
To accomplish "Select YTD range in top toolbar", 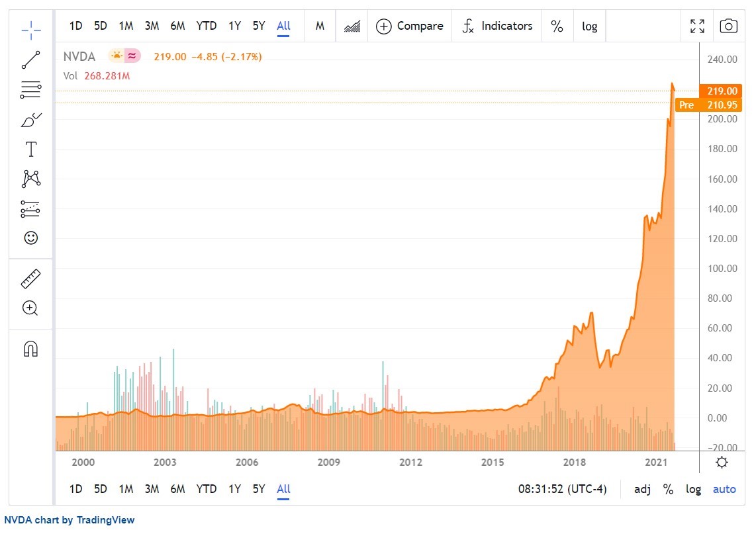I will [x=207, y=26].
